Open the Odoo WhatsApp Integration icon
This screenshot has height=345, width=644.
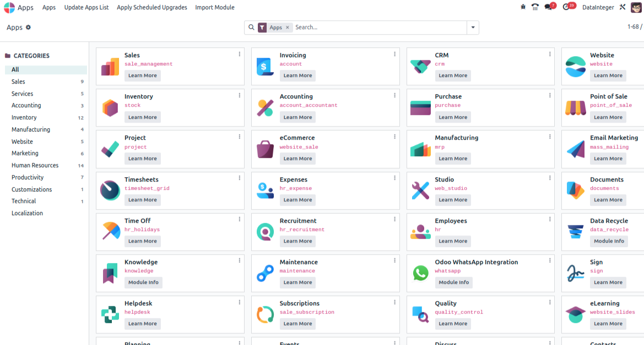point(420,270)
